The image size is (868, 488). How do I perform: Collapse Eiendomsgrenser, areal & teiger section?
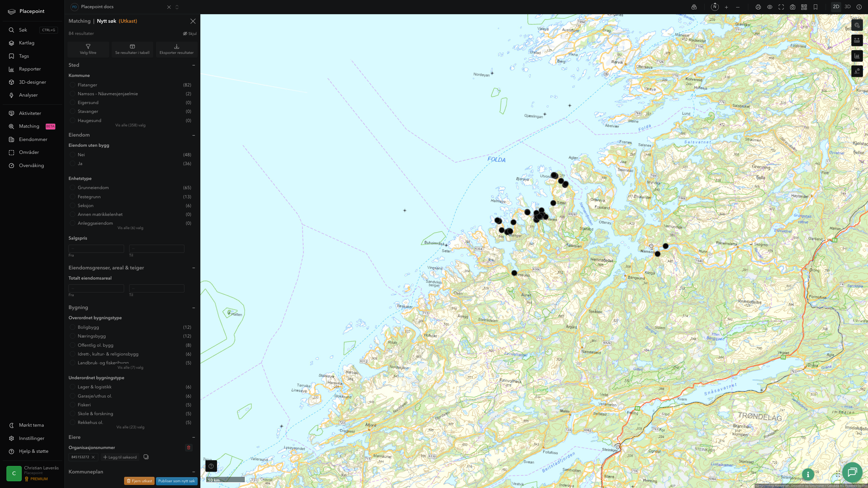tap(194, 268)
